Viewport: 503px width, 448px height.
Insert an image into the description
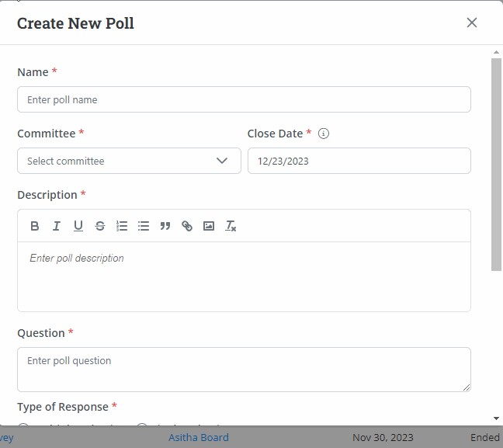(209, 226)
